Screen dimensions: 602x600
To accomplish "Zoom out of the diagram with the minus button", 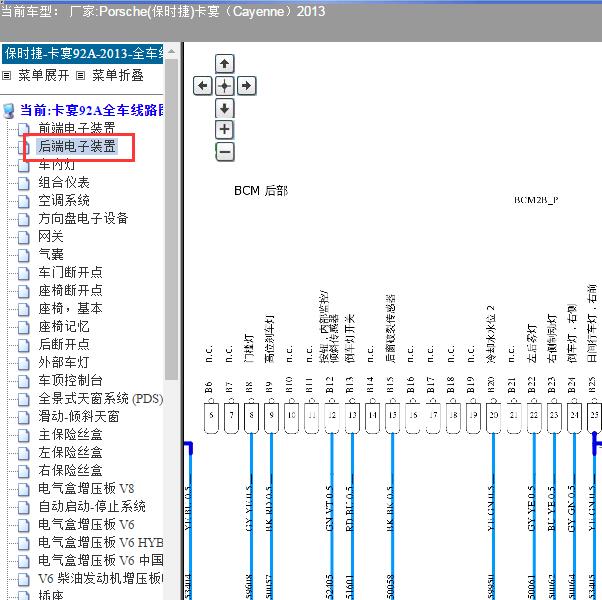I will coord(225,152).
